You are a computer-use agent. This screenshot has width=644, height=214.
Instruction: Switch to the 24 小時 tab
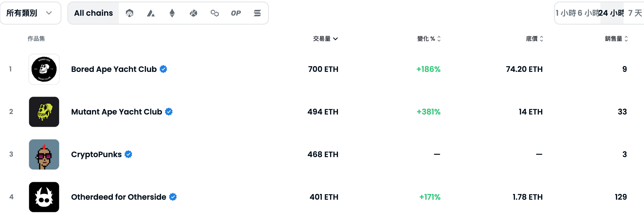click(612, 13)
